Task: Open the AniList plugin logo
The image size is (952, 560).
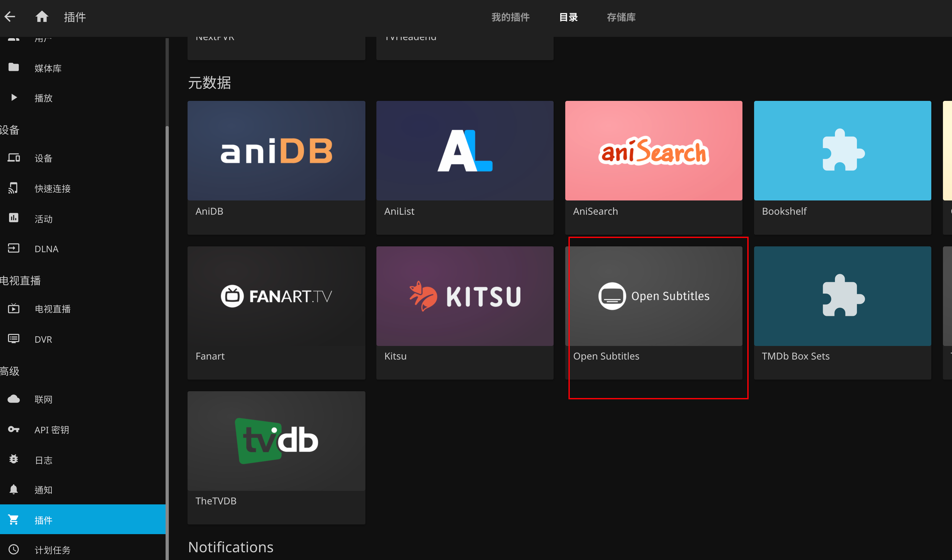Action: point(465,150)
